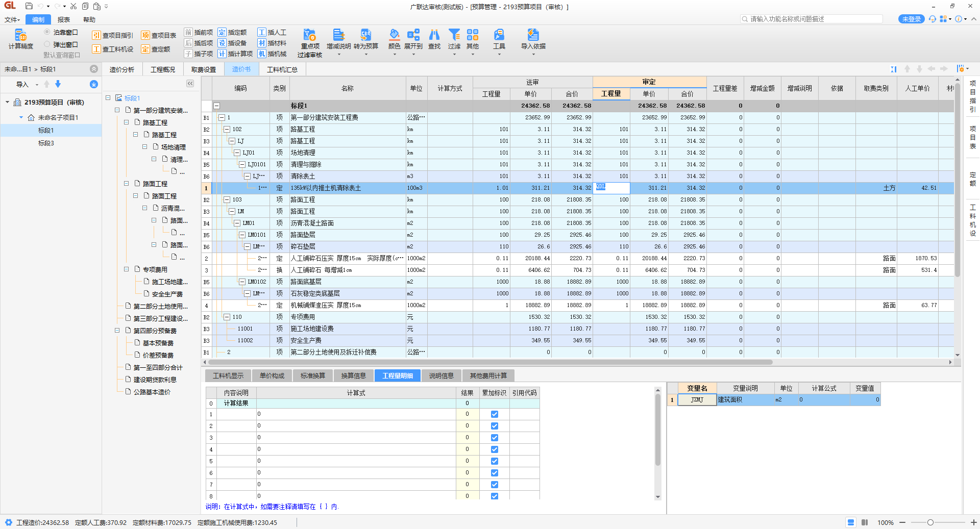Open the 文件 dropdown menu
The image size is (980, 529).
click(x=12, y=19)
